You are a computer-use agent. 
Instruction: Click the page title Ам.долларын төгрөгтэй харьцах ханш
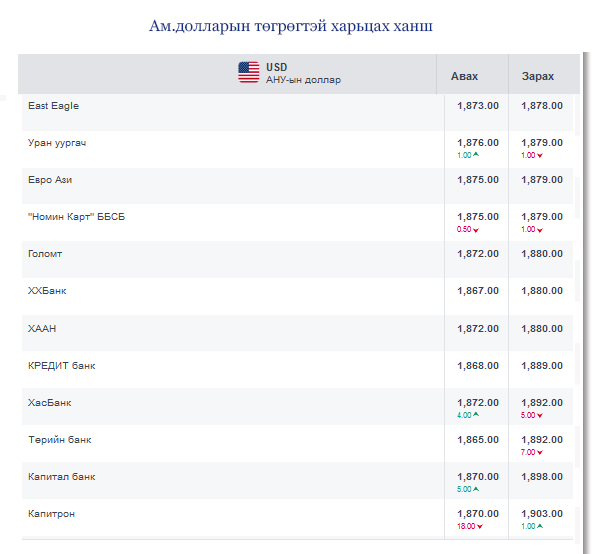click(291, 26)
